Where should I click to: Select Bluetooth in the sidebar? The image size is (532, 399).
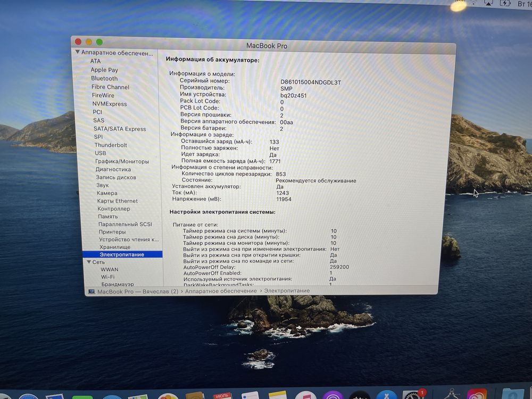tap(104, 78)
